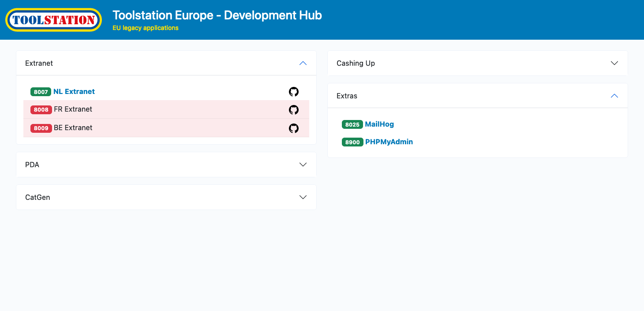Click the red 8009 port badge
The width and height of the screenshot is (644, 311).
[41, 128]
